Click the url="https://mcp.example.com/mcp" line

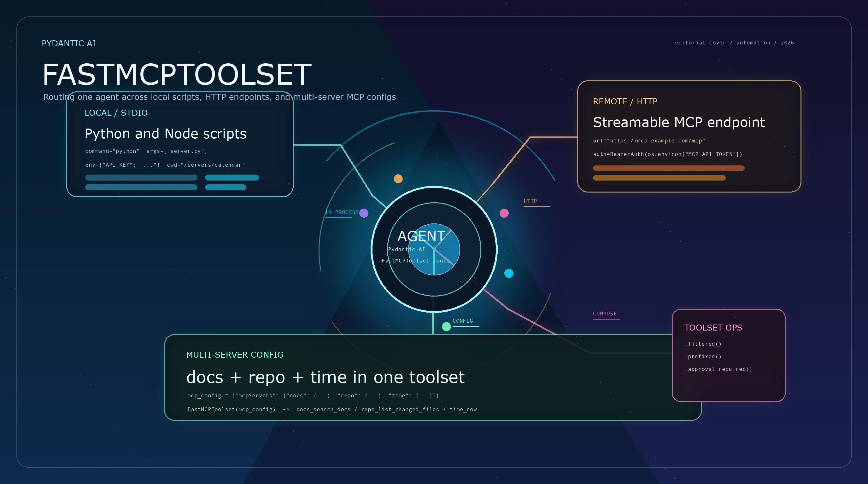649,141
